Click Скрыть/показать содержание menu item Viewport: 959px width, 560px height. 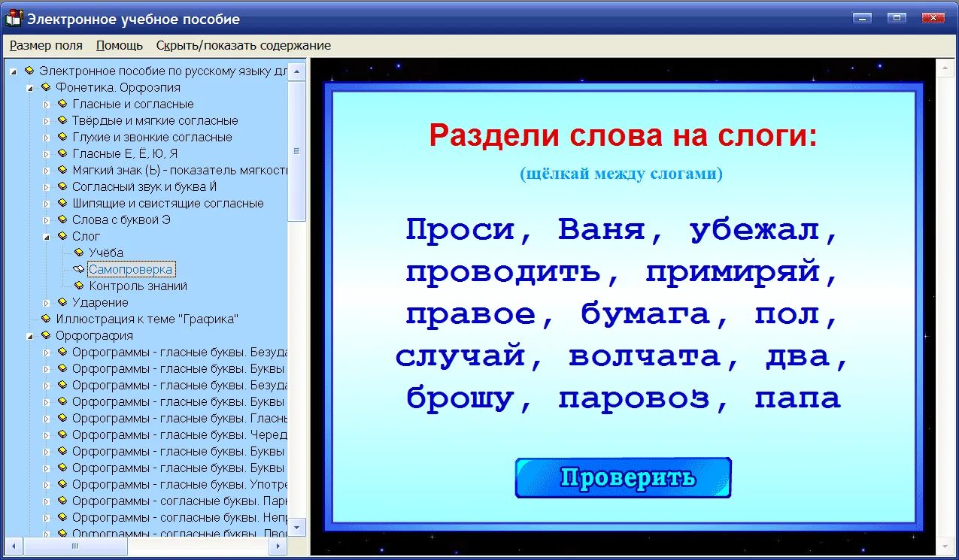coord(244,45)
